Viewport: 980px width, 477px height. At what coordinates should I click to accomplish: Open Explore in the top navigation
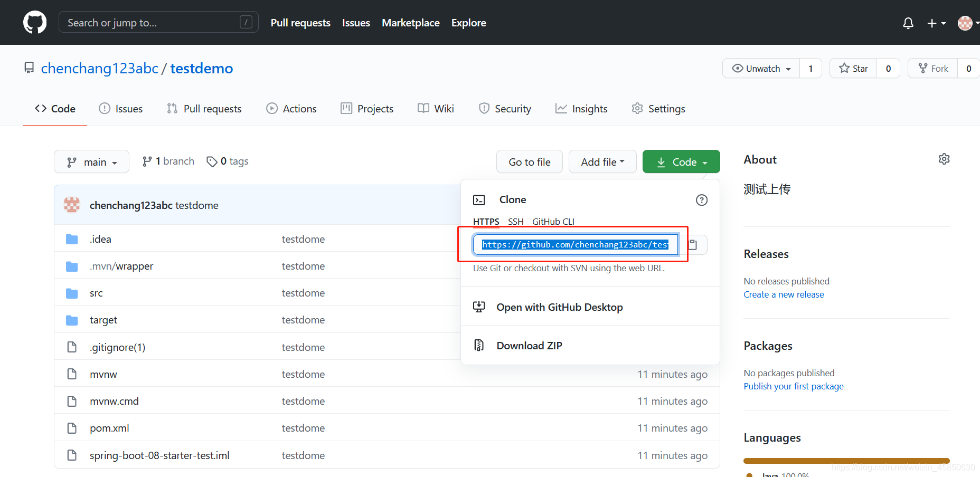tap(469, 23)
